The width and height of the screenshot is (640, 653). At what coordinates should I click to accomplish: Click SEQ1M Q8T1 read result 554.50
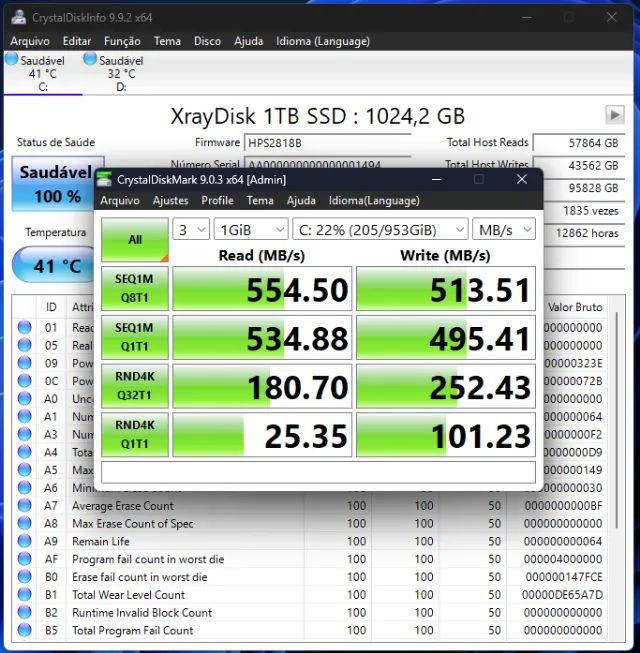[262, 289]
